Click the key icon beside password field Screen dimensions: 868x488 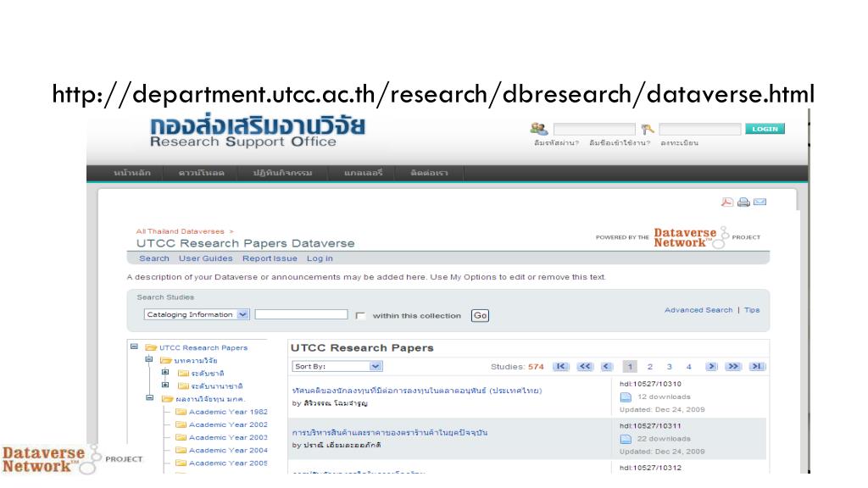(647, 130)
